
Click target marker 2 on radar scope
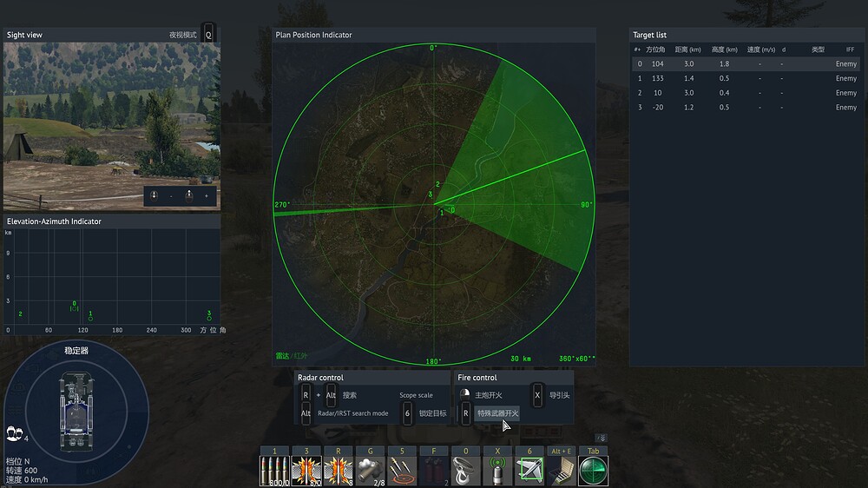(x=437, y=184)
